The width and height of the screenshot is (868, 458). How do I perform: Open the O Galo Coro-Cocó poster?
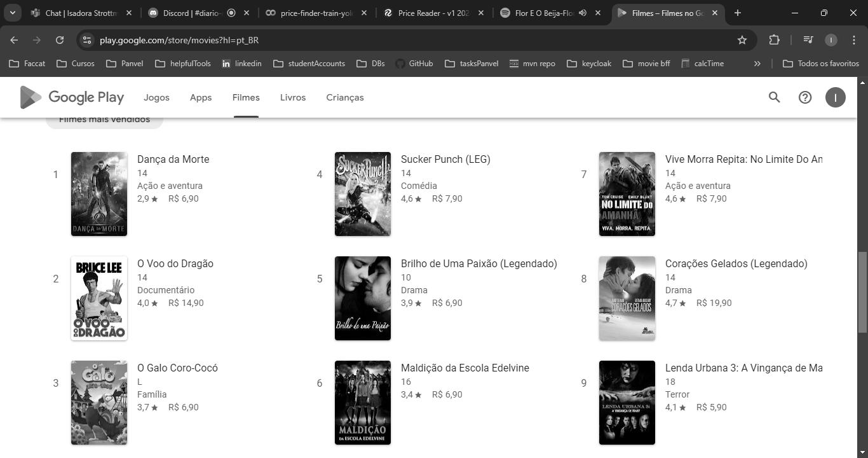pyautogui.click(x=99, y=403)
